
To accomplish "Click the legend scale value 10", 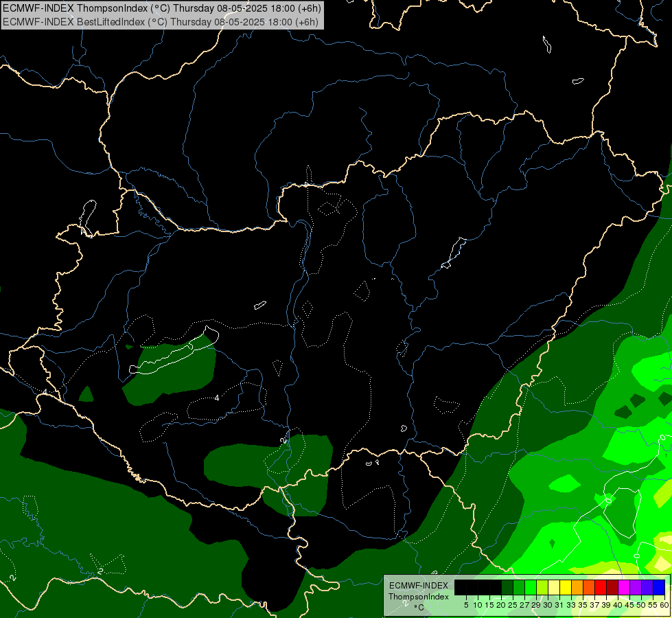I will point(478,605).
